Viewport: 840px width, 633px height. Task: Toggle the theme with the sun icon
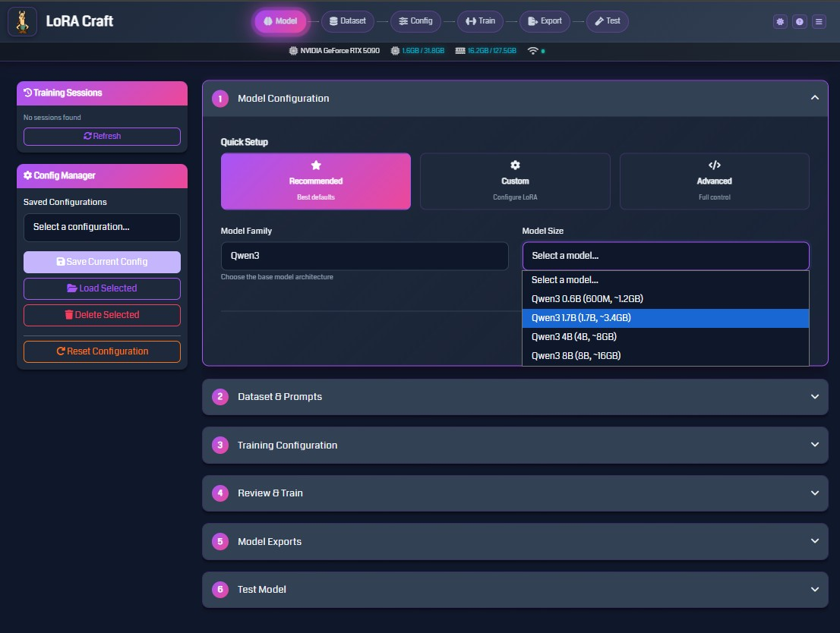[x=780, y=22]
